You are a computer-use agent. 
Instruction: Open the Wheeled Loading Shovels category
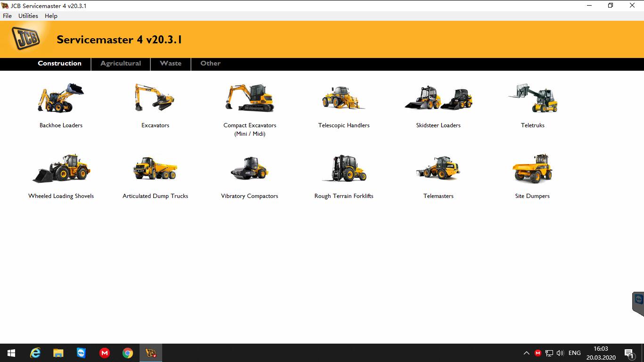[61, 169]
